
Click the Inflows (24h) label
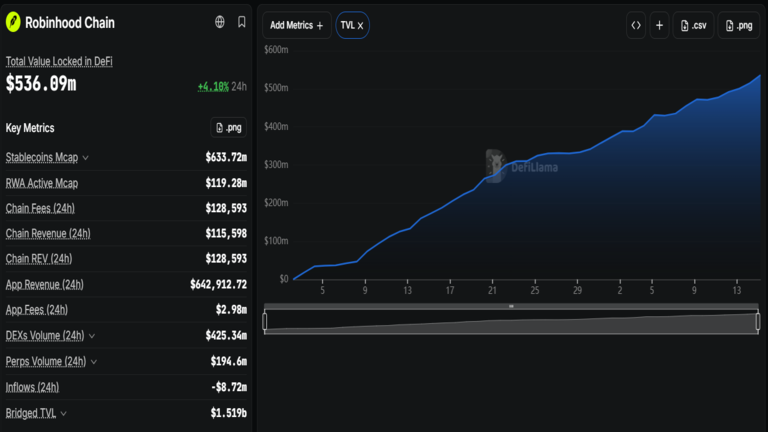[x=32, y=387]
